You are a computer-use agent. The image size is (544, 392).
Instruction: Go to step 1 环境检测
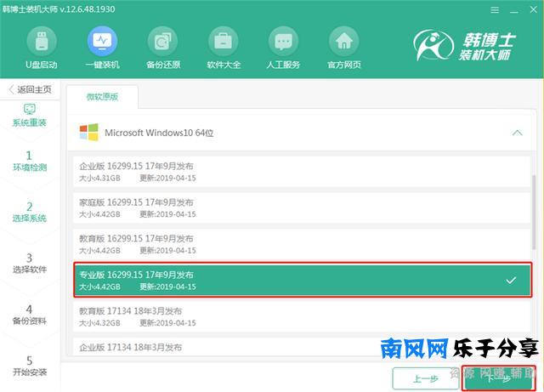point(30,161)
